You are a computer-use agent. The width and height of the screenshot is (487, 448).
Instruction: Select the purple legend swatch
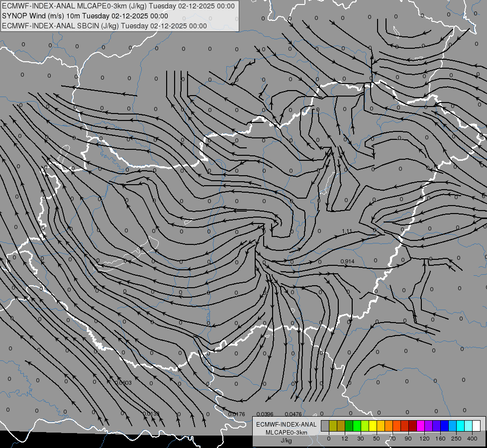point(429,426)
